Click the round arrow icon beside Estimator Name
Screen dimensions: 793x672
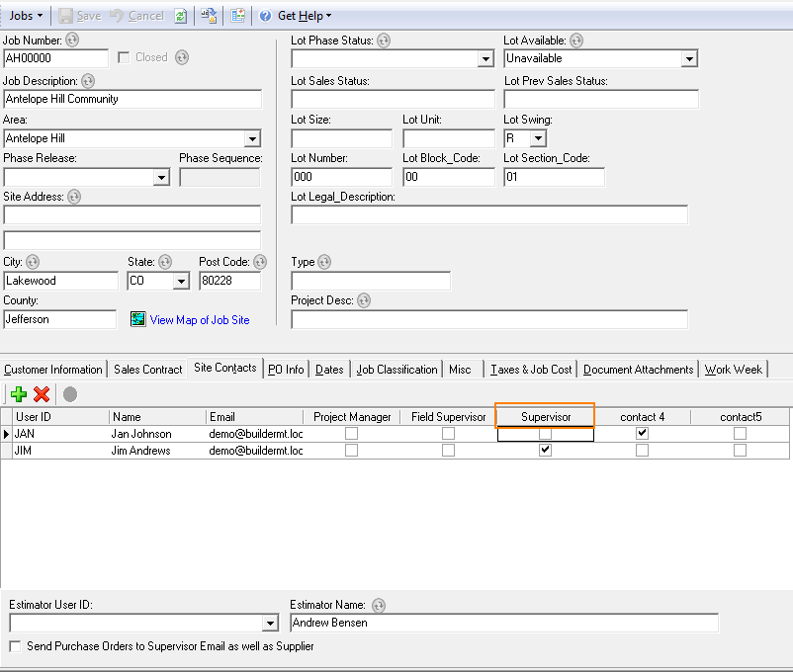(378, 605)
